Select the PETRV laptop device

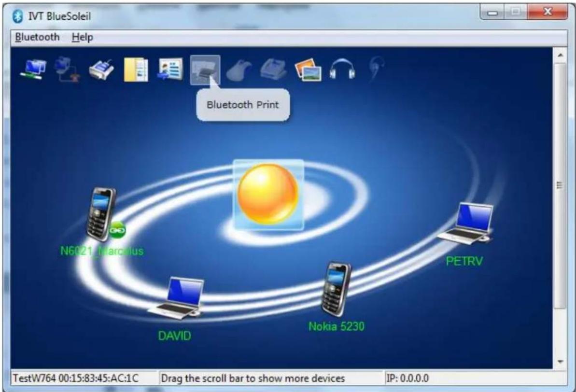[466, 224]
